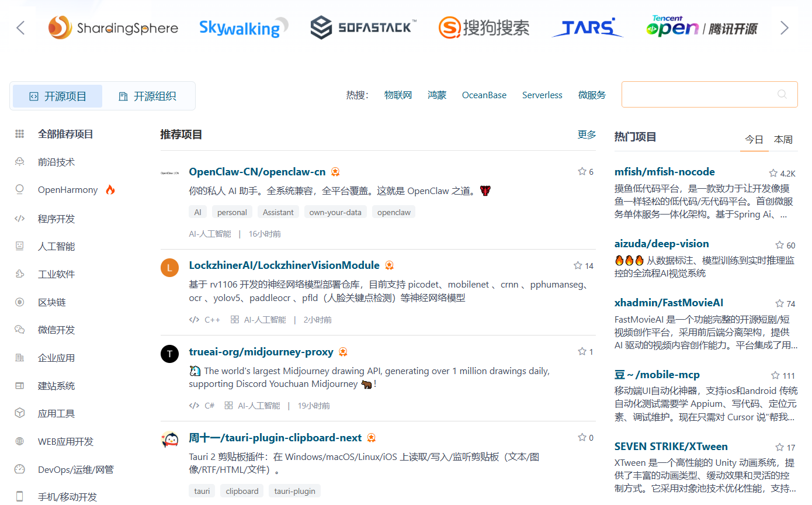
Task: Click the 区块链 sidebar category icon
Action: [x=19, y=302]
